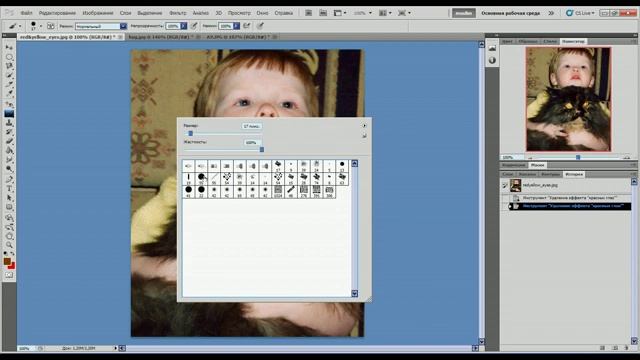Switch to the История panel tab
This screenshot has width=640, height=360.
click(574, 174)
